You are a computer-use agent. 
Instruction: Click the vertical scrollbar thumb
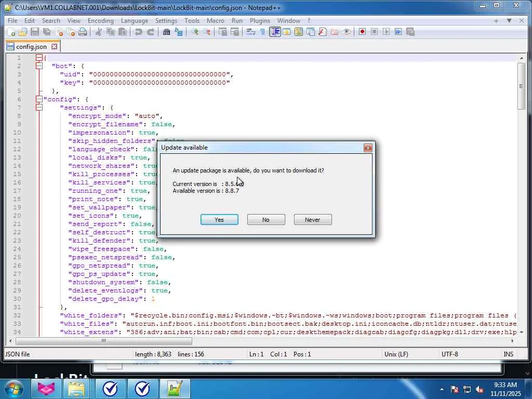coord(522,86)
